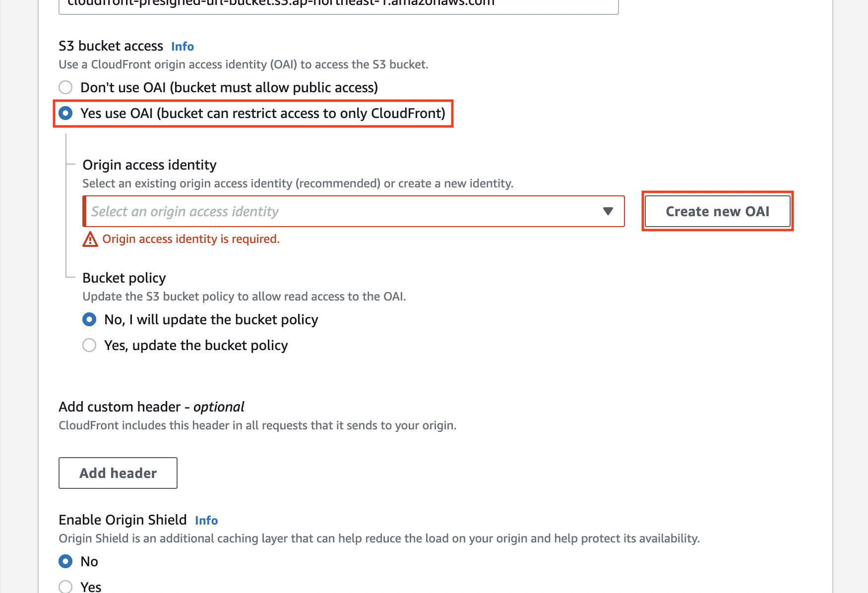Choose "No, I will update the bucket policy"
868x593 pixels.
(x=89, y=319)
